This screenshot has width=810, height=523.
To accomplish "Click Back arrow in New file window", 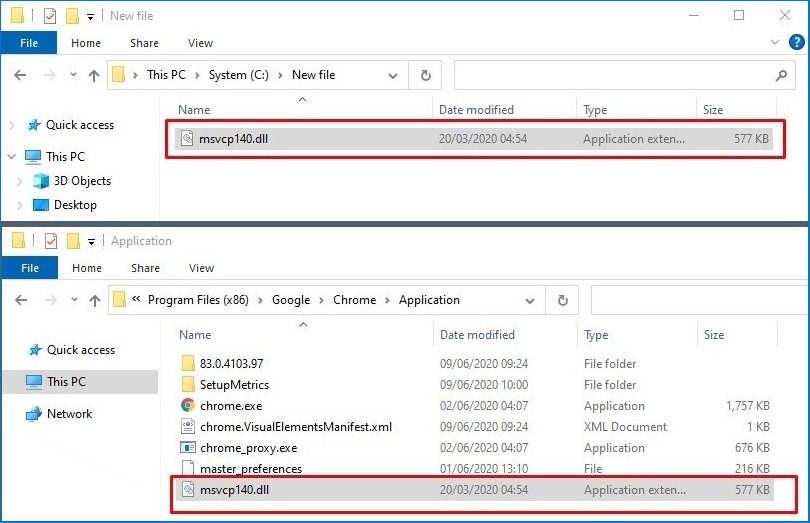I will (x=20, y=75).
